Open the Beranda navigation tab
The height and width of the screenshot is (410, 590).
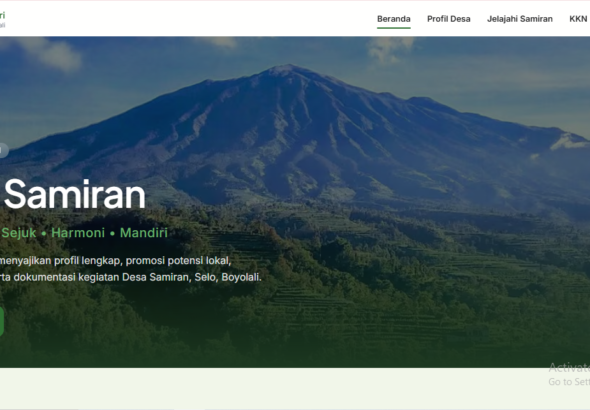394,19
